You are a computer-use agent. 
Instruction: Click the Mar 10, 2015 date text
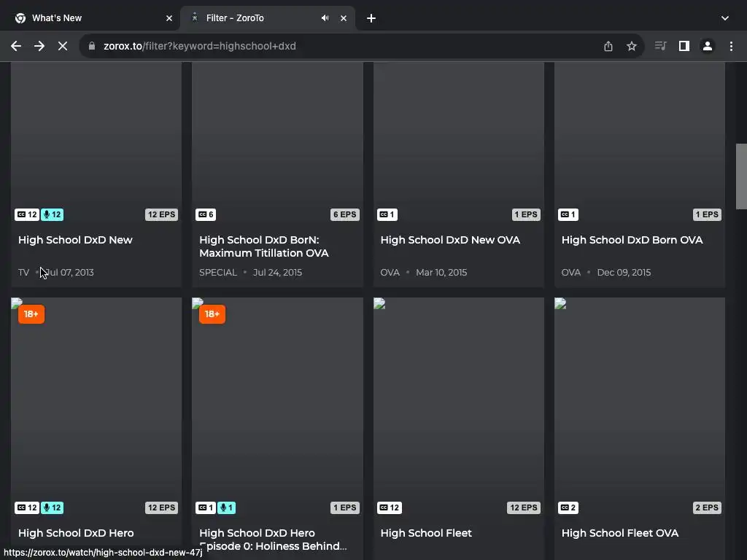[441, 273]
